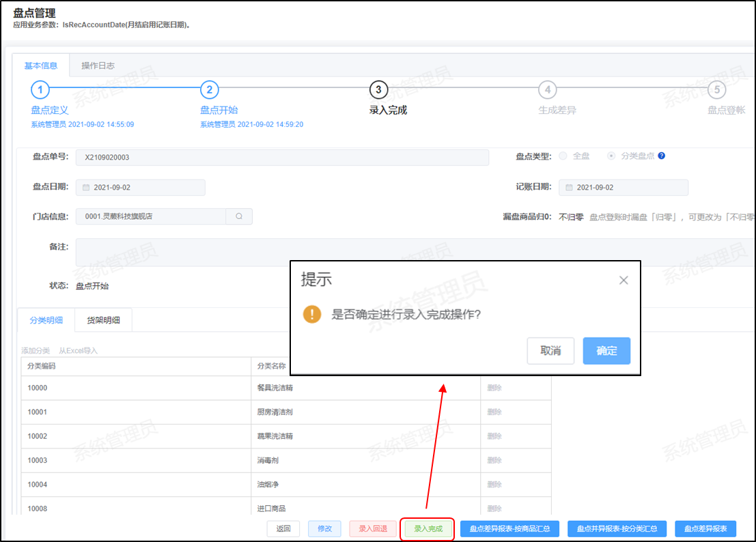
Task: Click the 厨房清洁剂 category name
Action: coord(275,412)
